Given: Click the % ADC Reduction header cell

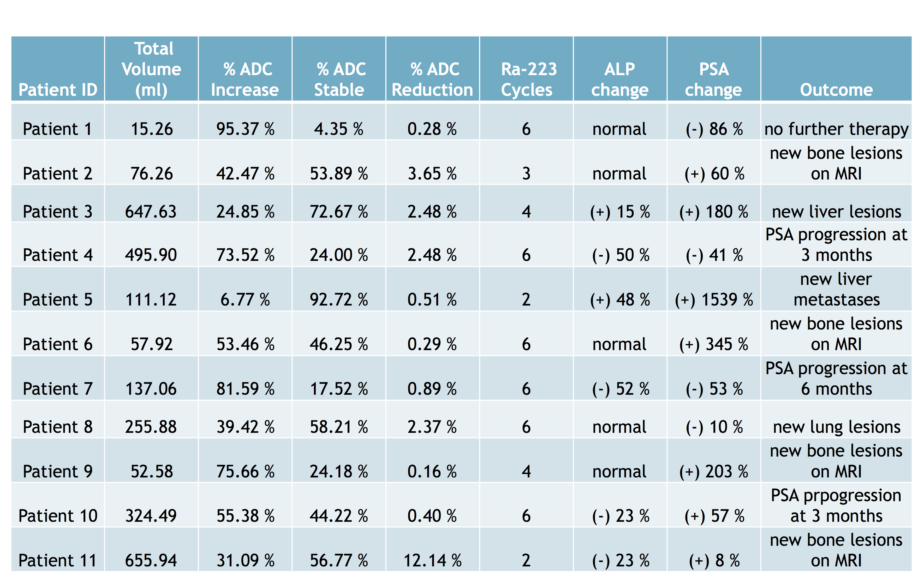Looking at the screenshot, I should (x=432, y=79).
